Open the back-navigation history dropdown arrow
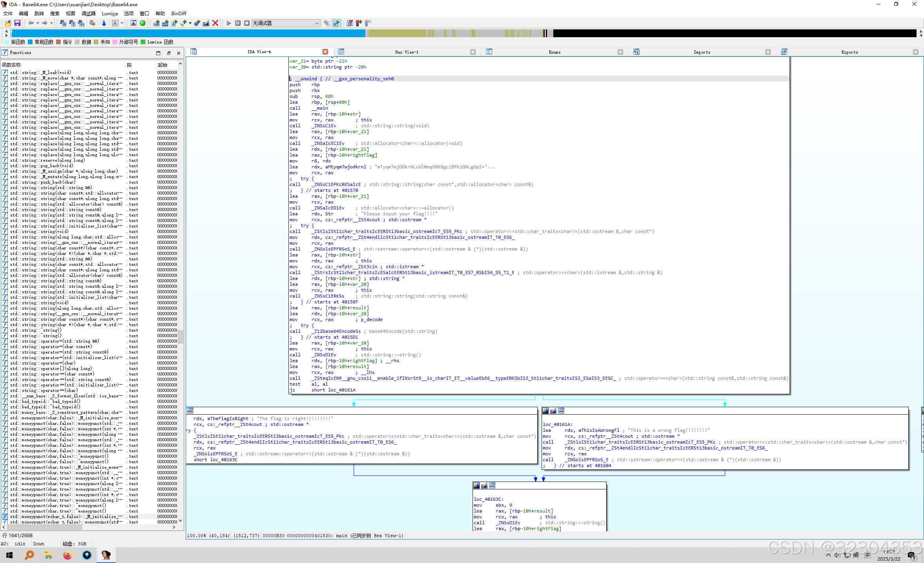This screenshot has width=924, height=563. tap(38, 23)
